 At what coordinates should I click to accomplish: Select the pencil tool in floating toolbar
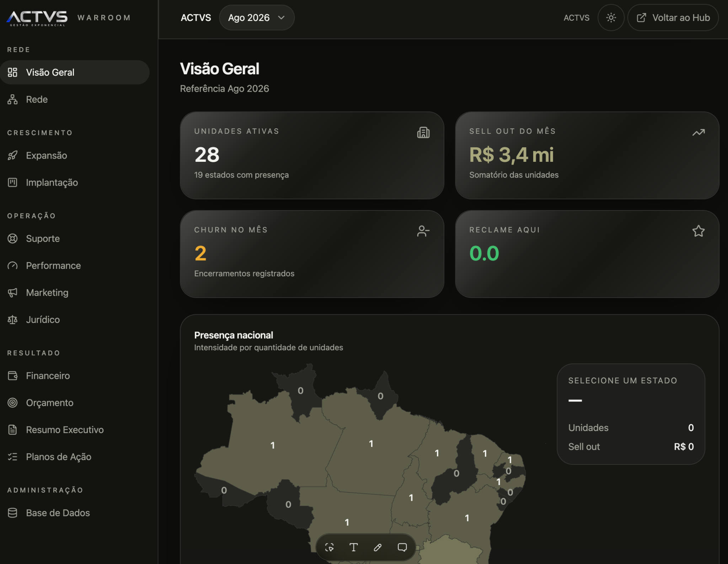378,547
